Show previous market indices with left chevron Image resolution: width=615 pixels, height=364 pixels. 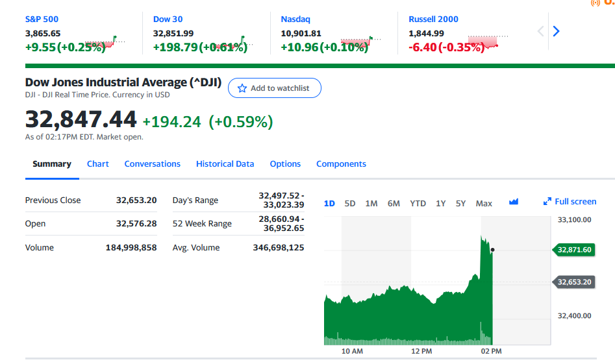[540, 31]
